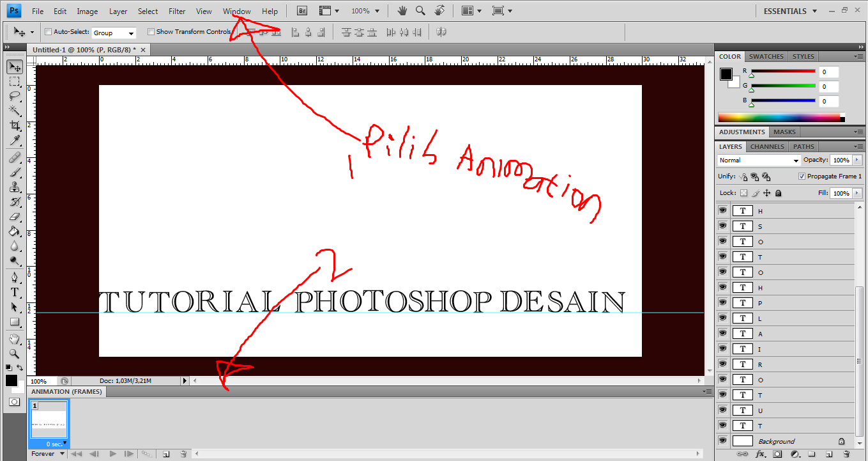Select the Dodge tool

pyautogui.click(x=15, y=260)
